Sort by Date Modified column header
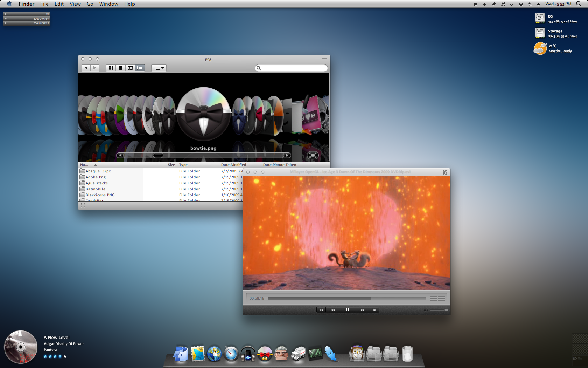Viewport: 588px width, 368px height. click(x=240, y=165)
